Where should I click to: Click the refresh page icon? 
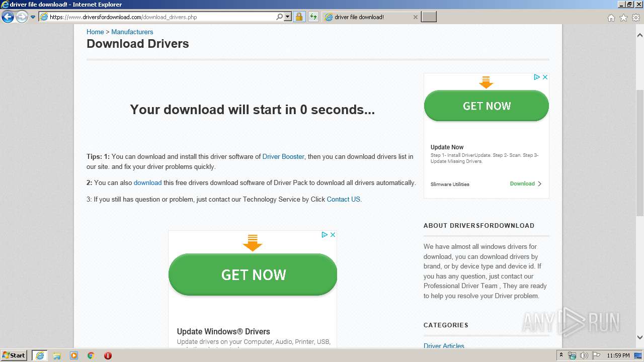coord(313,17)
